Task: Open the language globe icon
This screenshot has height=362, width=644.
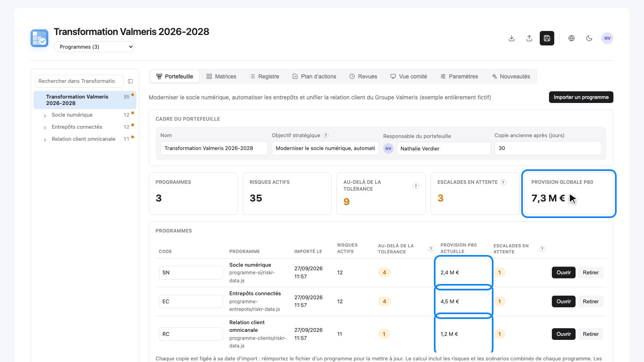Action: [572, 38]
